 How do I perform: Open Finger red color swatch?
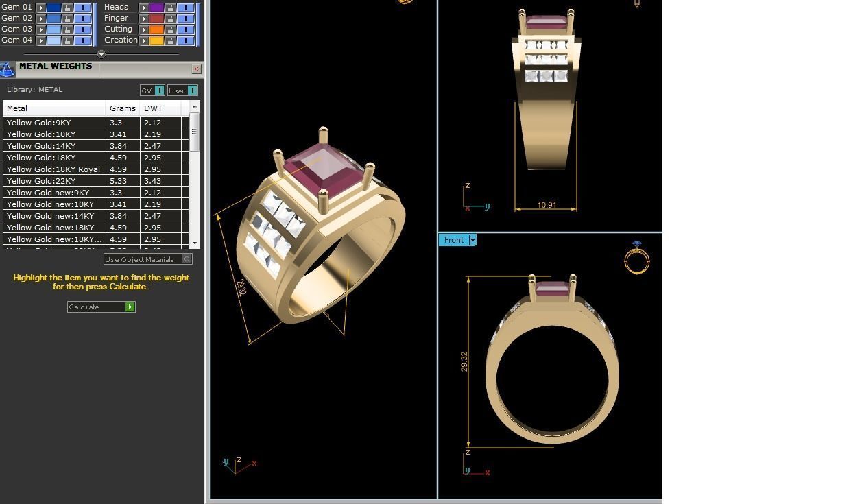click(156, 19)
